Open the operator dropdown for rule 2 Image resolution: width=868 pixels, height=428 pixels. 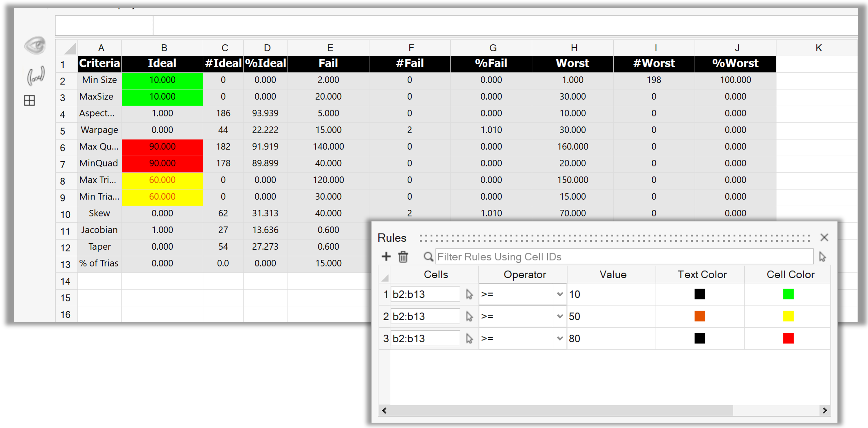(560, 316)
